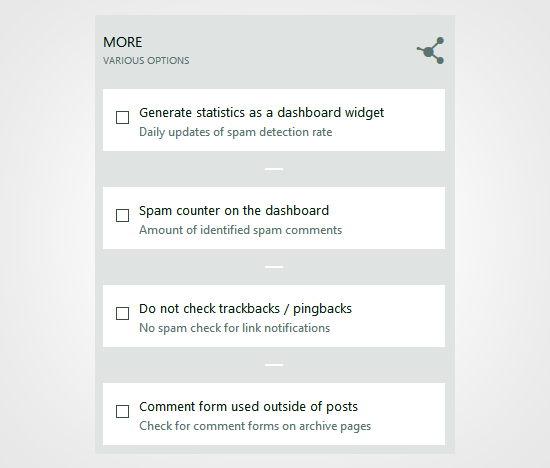Click the separator dash below the trackbacks option
Viewport: 550px width, 468px height.
coord(274,365)
